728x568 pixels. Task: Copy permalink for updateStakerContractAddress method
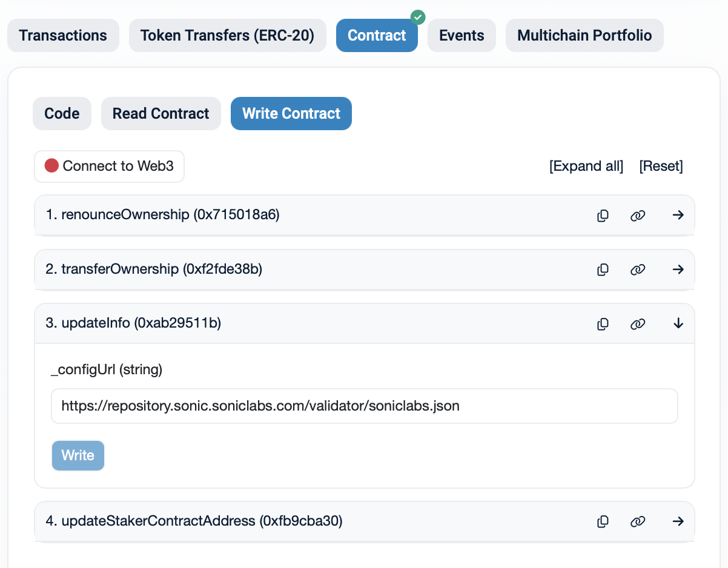click(x=638, y=521)
